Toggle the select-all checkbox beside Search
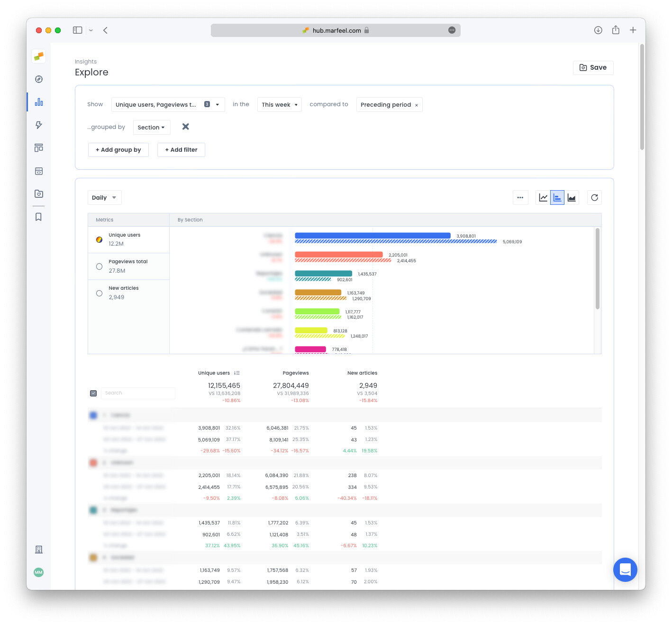 pos(93,393)
